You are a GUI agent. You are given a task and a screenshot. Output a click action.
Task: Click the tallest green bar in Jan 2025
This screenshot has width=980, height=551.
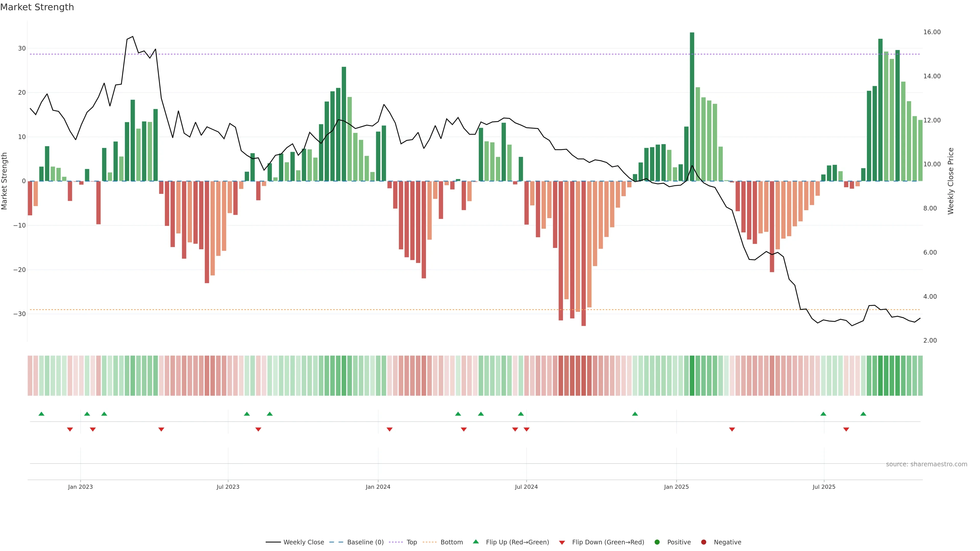tap(692, 106)
